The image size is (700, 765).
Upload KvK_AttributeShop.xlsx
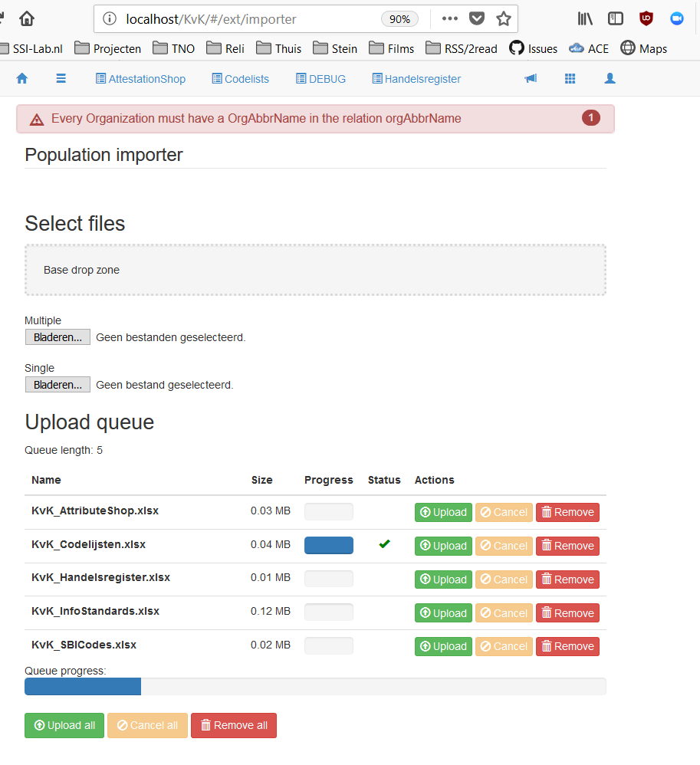(443, 512)
